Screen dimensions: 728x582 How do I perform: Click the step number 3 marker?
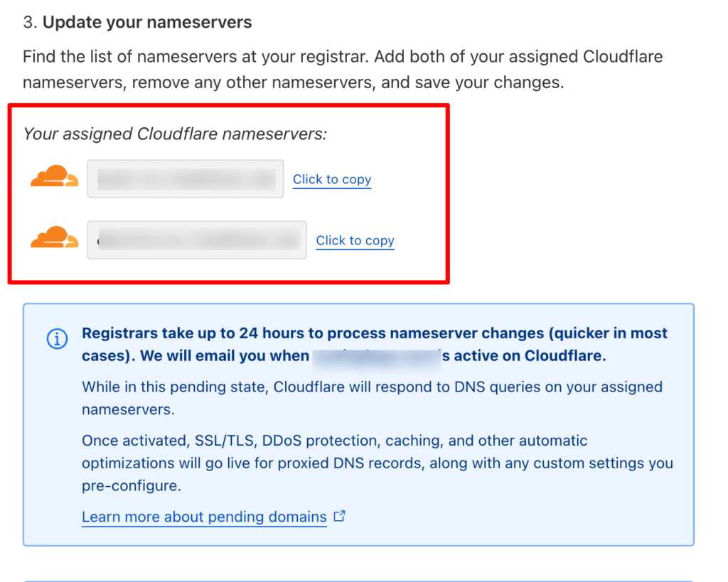(30, 22)
